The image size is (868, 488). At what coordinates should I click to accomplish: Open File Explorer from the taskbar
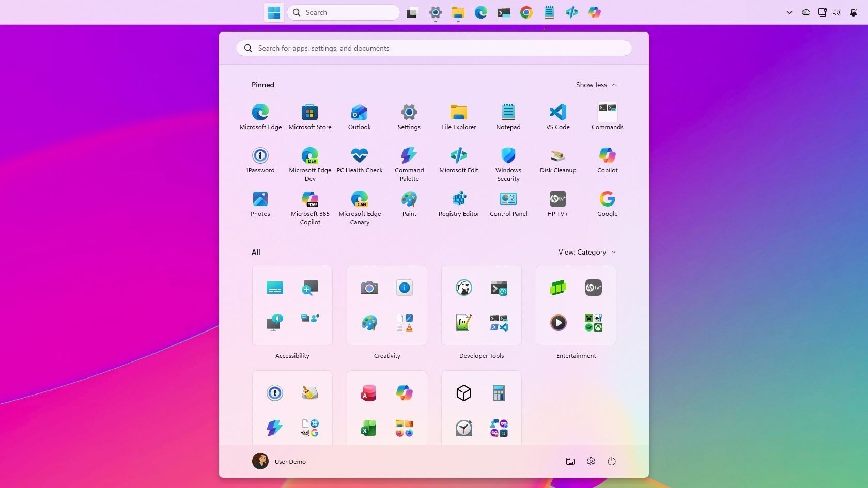[x=458, y=12]
